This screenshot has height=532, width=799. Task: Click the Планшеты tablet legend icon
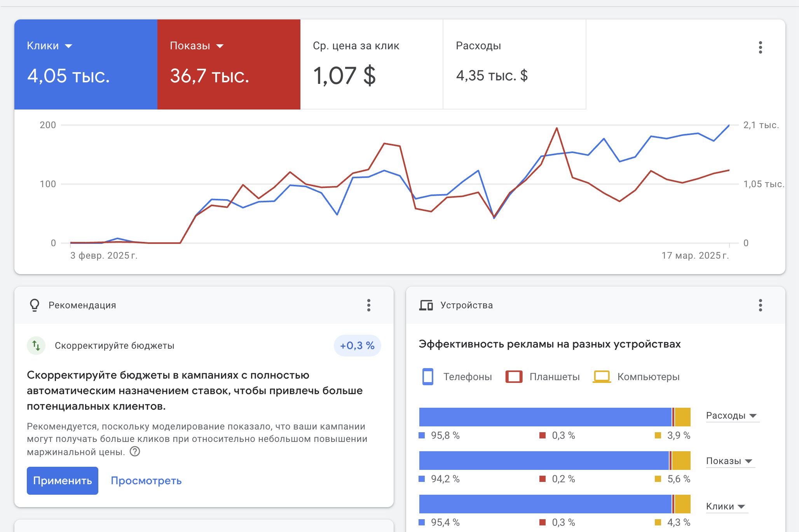pos(514,376)
